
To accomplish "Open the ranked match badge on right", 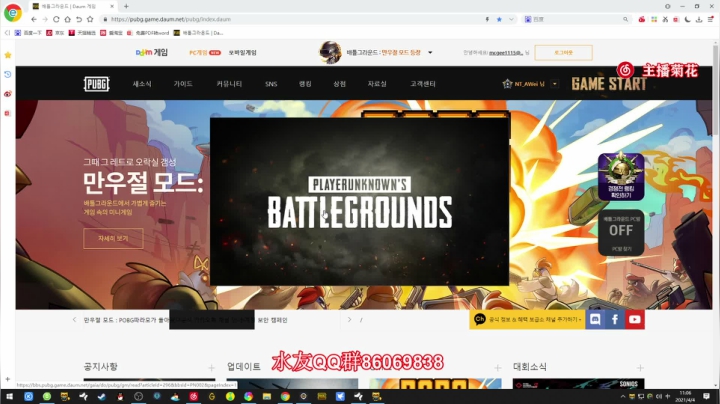I will (x=621, y=176).
